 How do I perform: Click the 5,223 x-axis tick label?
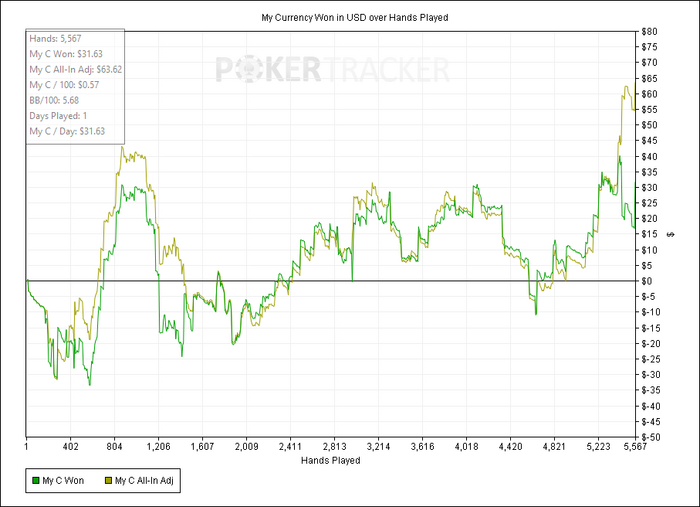(x=599, y=446)
